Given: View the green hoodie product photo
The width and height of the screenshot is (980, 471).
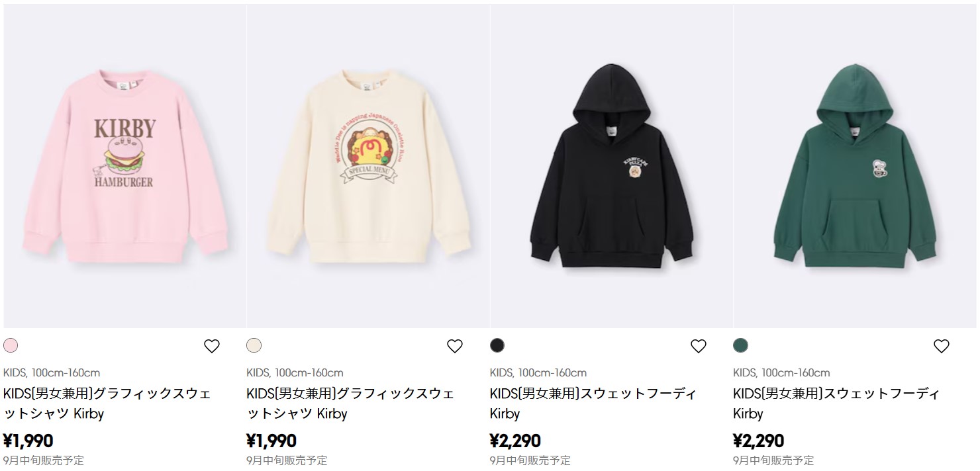Looking at the screenshot, I should tap(855, 166).
